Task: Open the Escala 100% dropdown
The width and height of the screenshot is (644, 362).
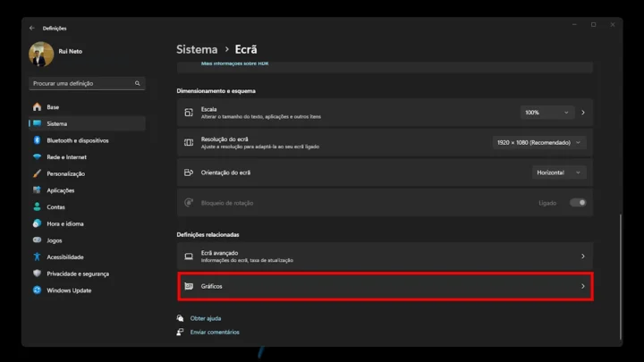Action: (x=547, y=113)
